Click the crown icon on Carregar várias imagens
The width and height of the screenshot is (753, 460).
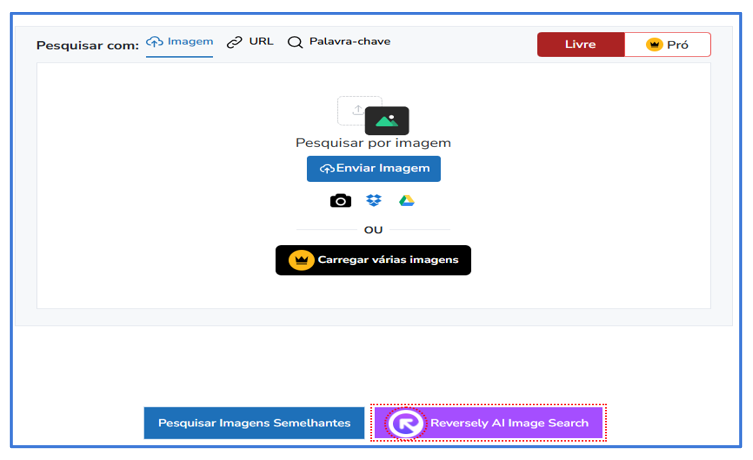pyautogui.click(x=301, y=260)
